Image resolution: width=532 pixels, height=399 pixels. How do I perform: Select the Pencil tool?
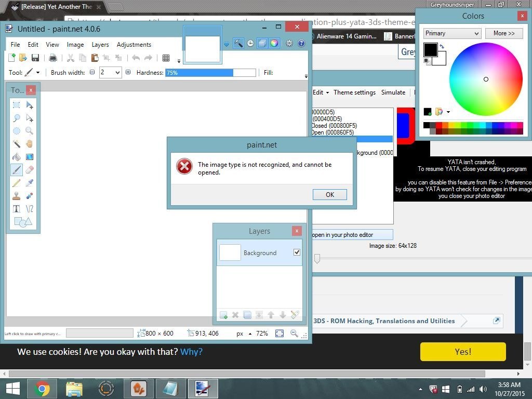16,183
